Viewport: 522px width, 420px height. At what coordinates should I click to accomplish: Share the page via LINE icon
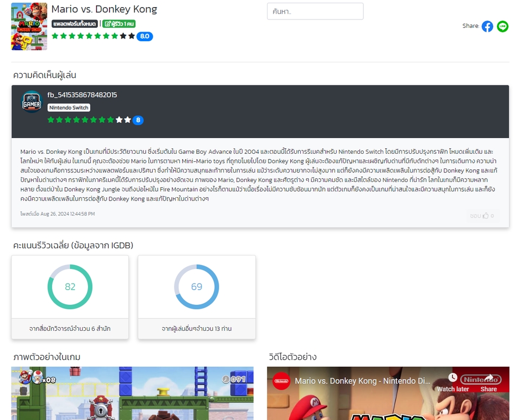pyautogui.click(x=502, y=26)
